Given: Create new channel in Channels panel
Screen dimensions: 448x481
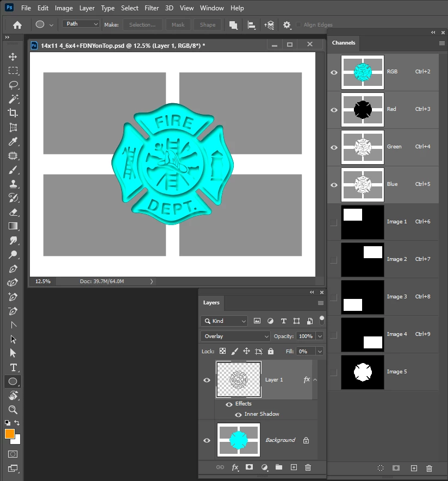Looking at the screenshot, I should pos(414,468).
